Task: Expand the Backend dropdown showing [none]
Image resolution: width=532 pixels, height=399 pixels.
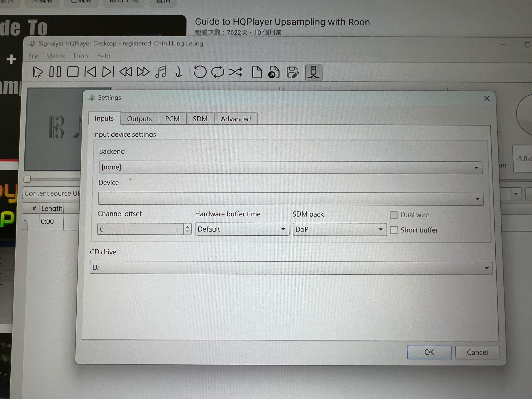Action: 290,167
